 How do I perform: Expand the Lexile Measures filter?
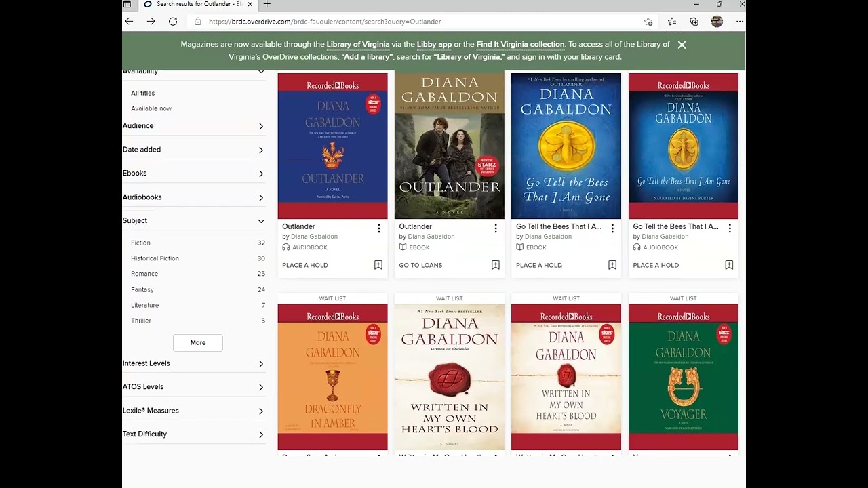click(x=193, y=411)
